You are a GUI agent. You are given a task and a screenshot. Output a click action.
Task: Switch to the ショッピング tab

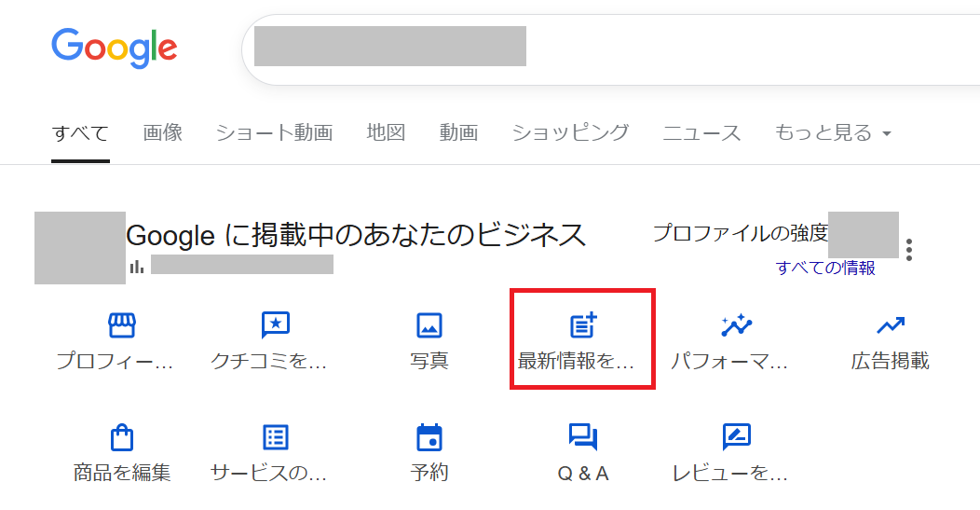(x=570, y=132)
